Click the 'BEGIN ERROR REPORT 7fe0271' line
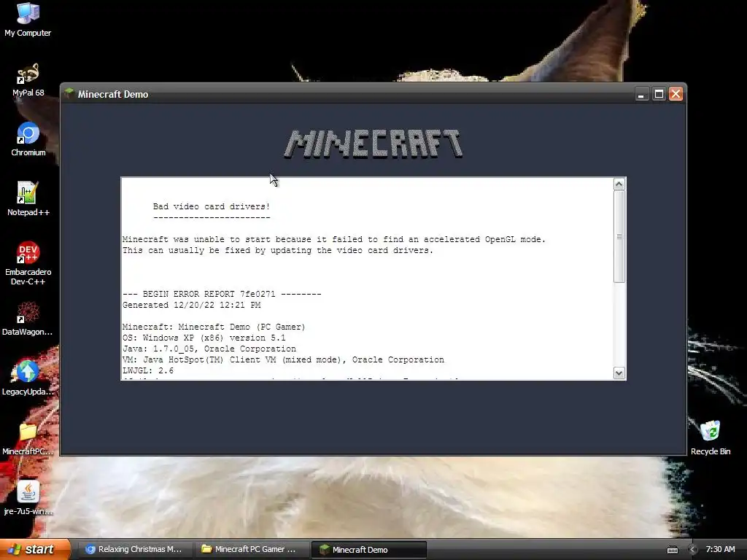 (x=222, y=294)
